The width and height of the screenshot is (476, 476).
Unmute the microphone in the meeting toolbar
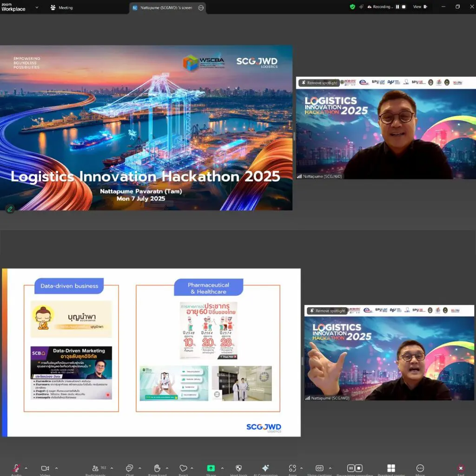coord(16,468)
